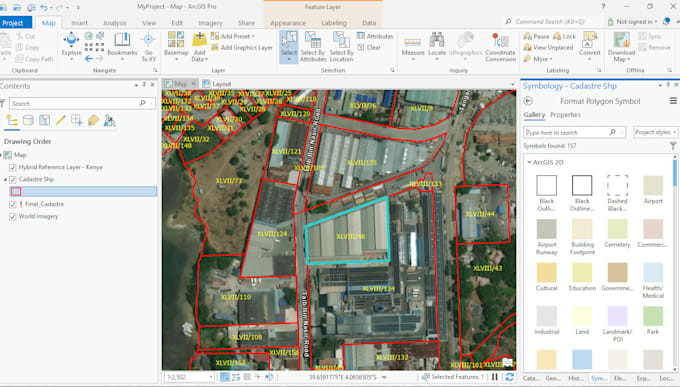
Task: Open Select By Attributes
Action: click(x=313, y=46)
